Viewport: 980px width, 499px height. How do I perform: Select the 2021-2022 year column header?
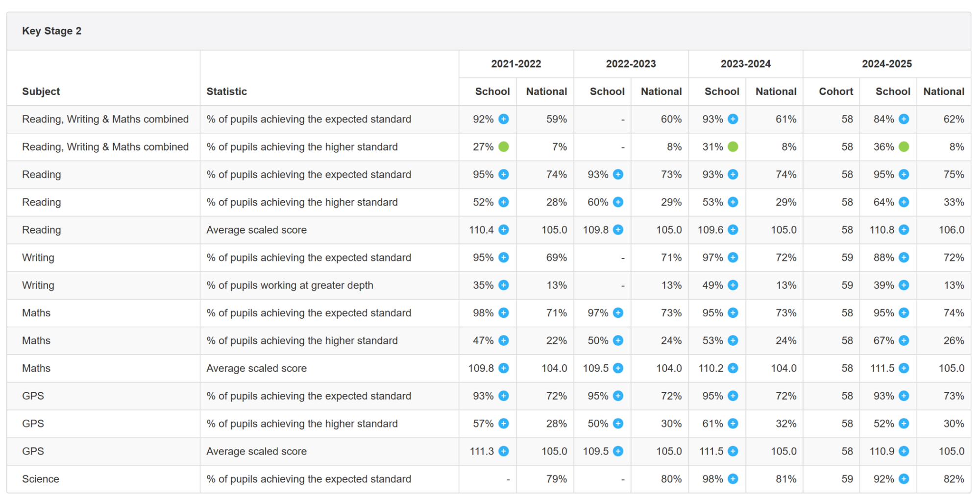[x=516, y=64]
